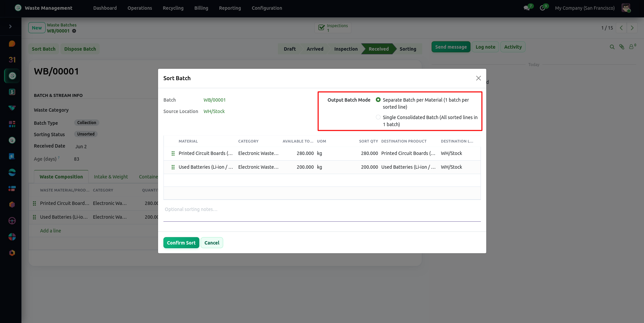This screenshot has height=323, width=644.
Task: Open the activities clock icon with badge 9
Action: [x=543, y=8]
